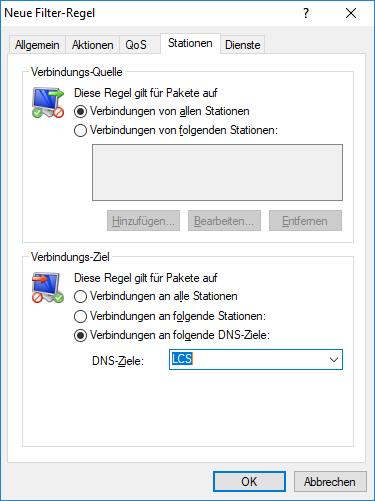Select the Stationen tab
Viewport: 375px width, 501px height.
click(x=190, y=43)
